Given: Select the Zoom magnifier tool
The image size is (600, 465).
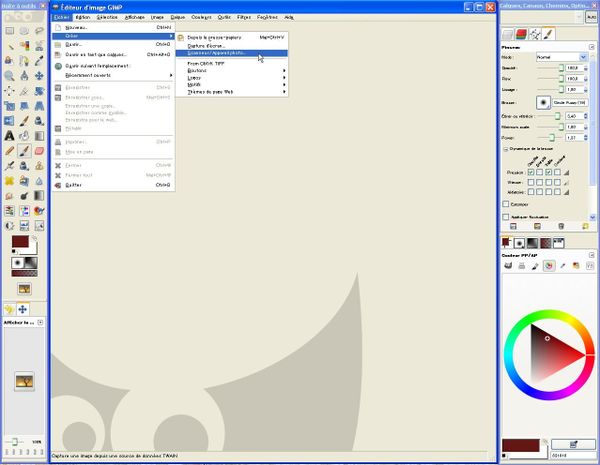Looking at the screenshot, I should click(9, 76).
